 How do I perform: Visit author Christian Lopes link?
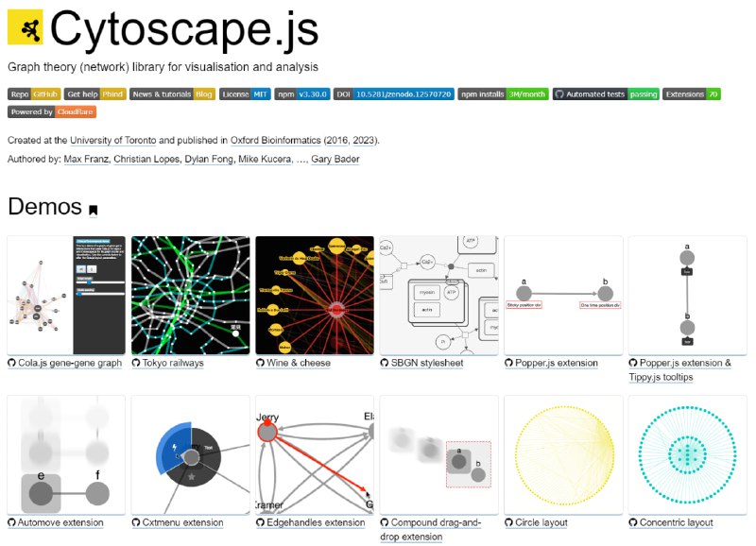coord(146,159)
